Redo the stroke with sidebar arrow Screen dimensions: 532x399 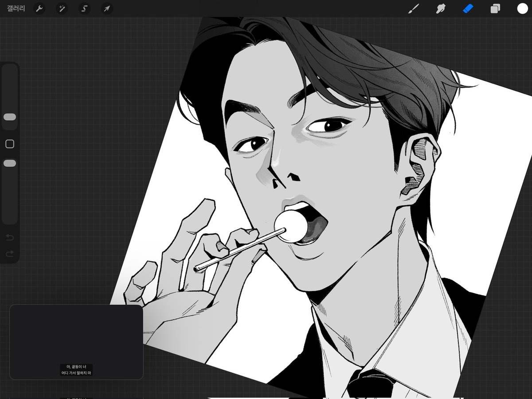(x=10, y=254)
